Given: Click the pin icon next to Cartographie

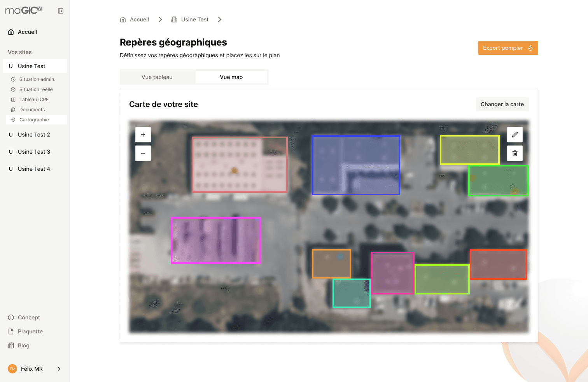Looking at the screenshot, I should coord(14,120).
